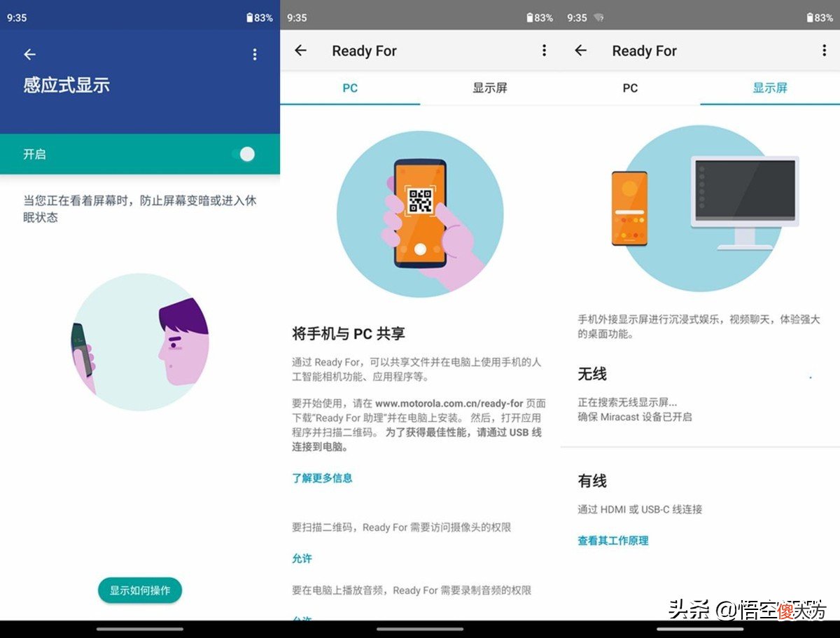840x638 pixels.
Task: Go back from 感应式显示 screen
Action: click(x=29, y=54)
